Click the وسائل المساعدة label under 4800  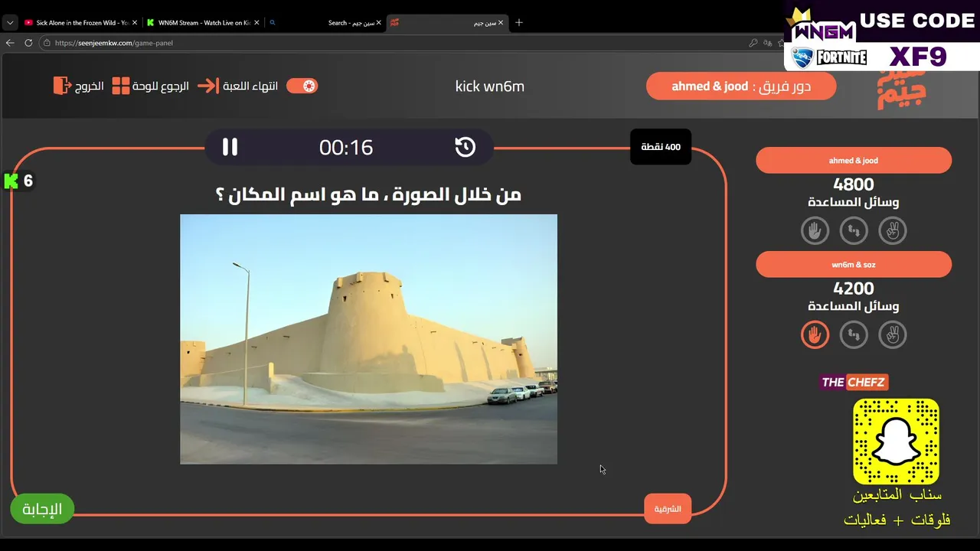pyautogui.click(x=854, y=202)
